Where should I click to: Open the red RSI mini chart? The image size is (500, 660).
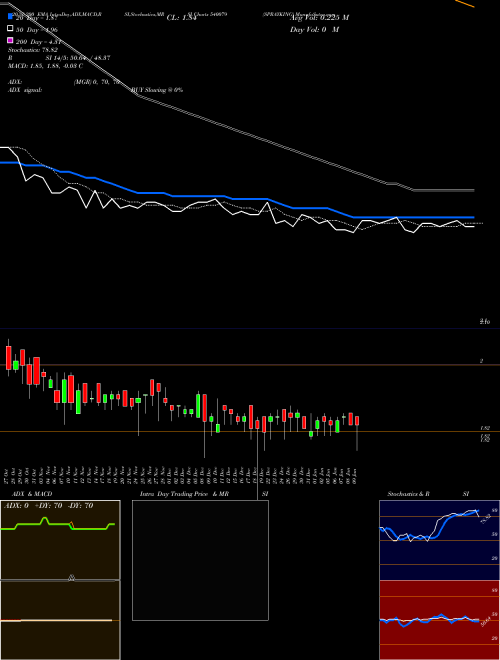(x=439, y=620)
